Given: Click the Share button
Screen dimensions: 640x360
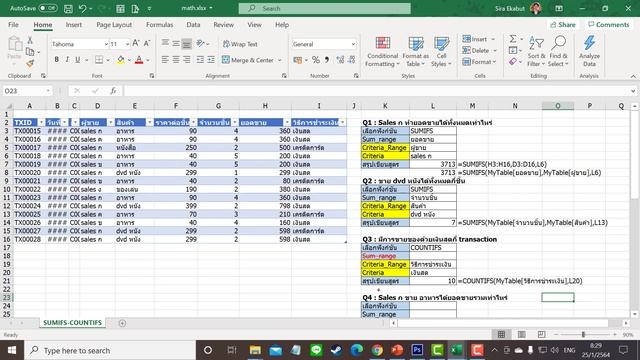Looking at the screenshot, I should click(x=562, y=24).
